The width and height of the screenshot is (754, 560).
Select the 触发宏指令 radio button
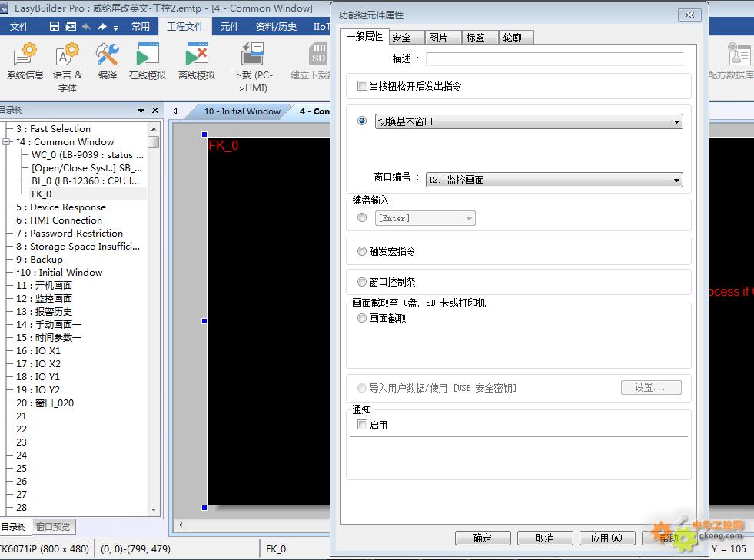(362, 251)
